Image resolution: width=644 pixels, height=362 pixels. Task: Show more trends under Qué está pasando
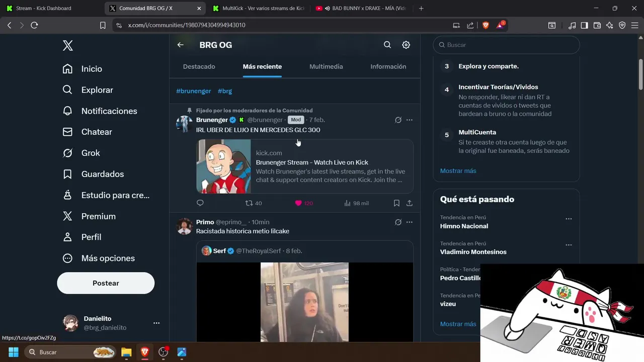pyautogui.click(x=458, y=324)
